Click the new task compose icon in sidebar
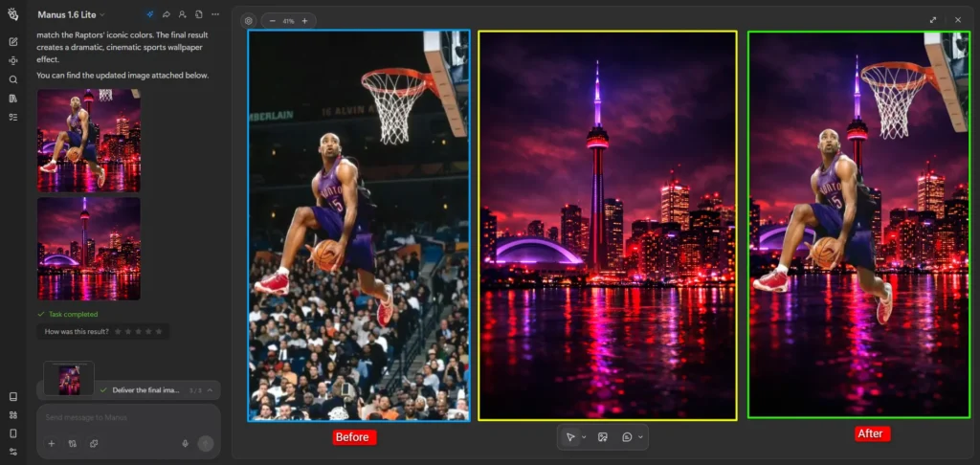Screen dimensions: 980x465 (x=13, y=42)
